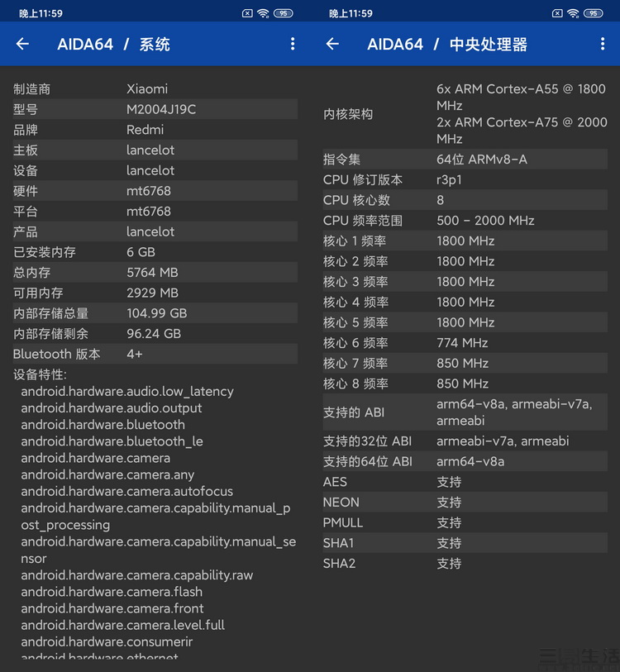620x672 pixels.
Task: Open overflow menu on 中央处理器 screen
Action: (603, 44)
